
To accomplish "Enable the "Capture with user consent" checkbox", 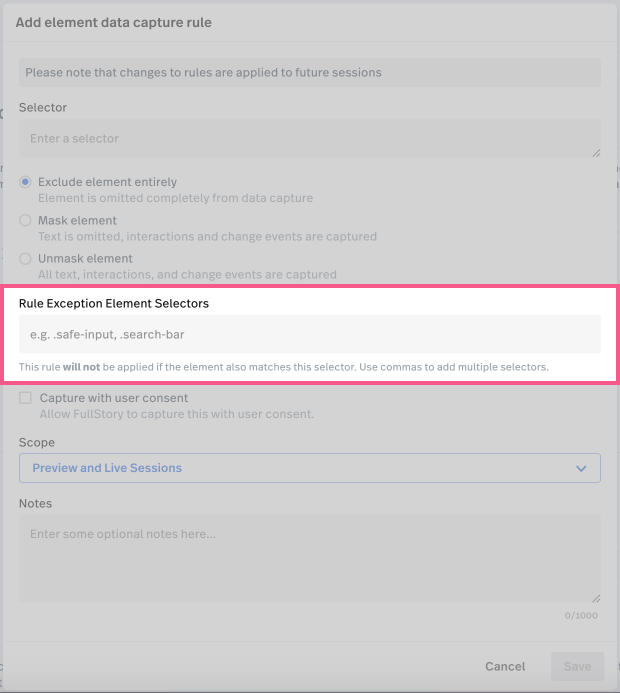I will (26, 398).
